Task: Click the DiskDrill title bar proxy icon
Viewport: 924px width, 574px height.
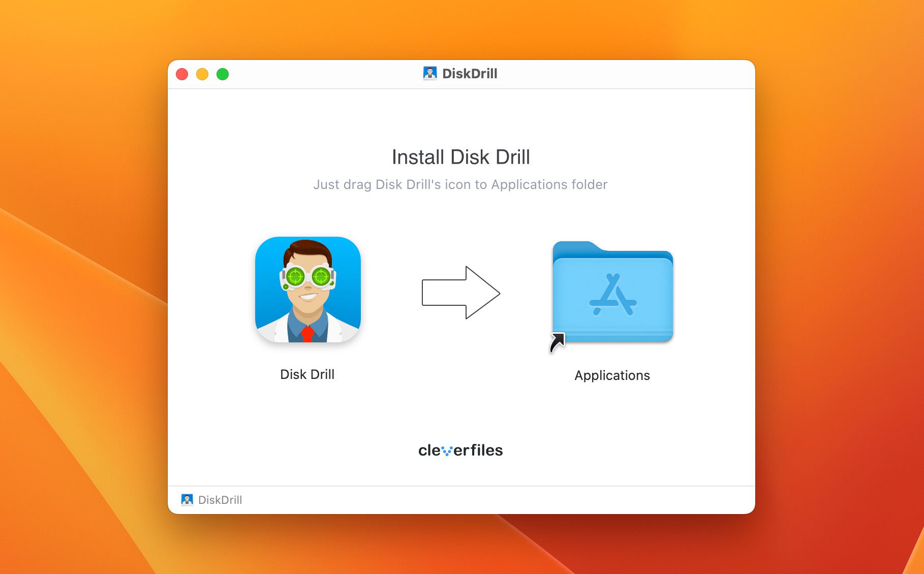Action: pos(430,74)
